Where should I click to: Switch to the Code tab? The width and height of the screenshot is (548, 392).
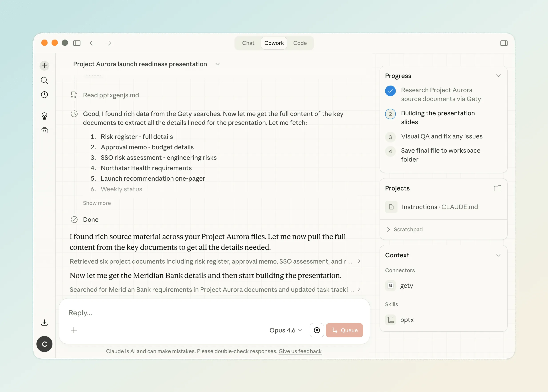click(300, 43)
